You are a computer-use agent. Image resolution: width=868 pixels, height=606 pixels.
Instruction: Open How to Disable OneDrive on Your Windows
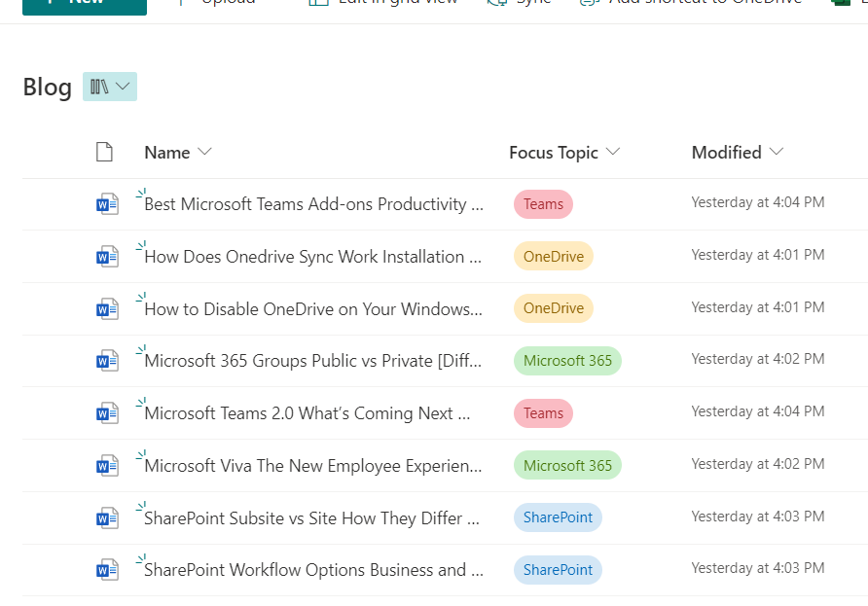(x=313, y=308)
